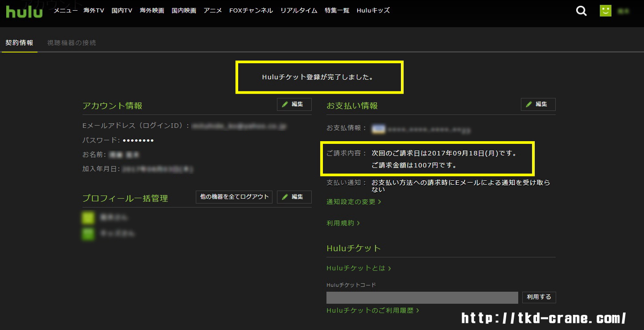
Task: Click the Huluチケットコード input field
Action: click(422, 297)
